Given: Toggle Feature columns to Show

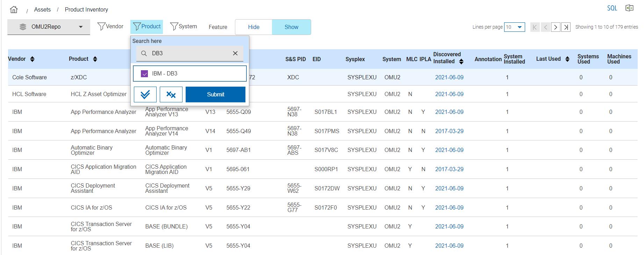Looking at the screenshot, I should click(291, 27).
